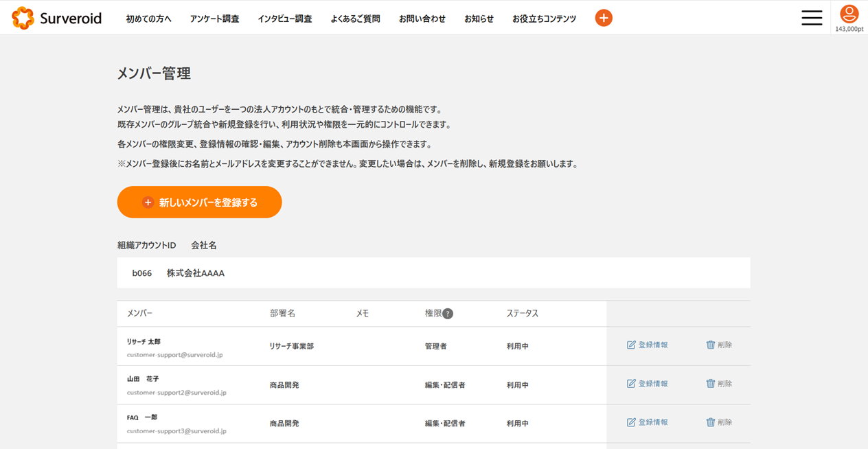Viewport: 868px width, 449px height.
Task: Edit registration info for FAQ 一郎
Action: click(647, 422)
